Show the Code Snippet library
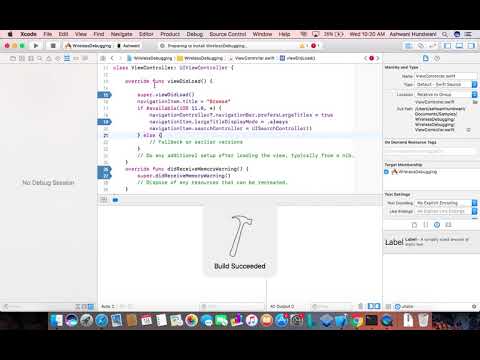This screenshot has width=480, height=360. tap(426, 225)
